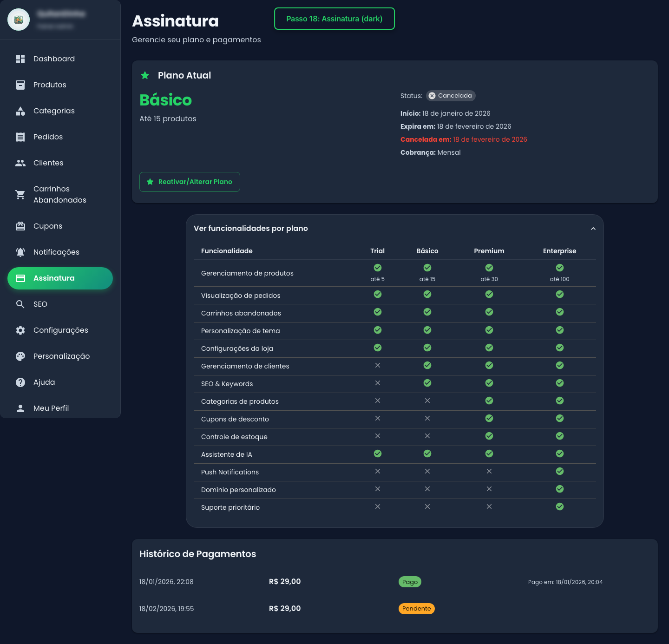Click the Passo 18: Assinatura (dark) button

point(334,19)
